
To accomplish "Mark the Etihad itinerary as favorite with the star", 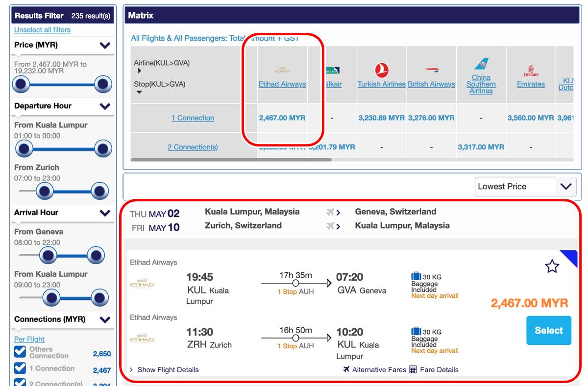I will (552, 266).
